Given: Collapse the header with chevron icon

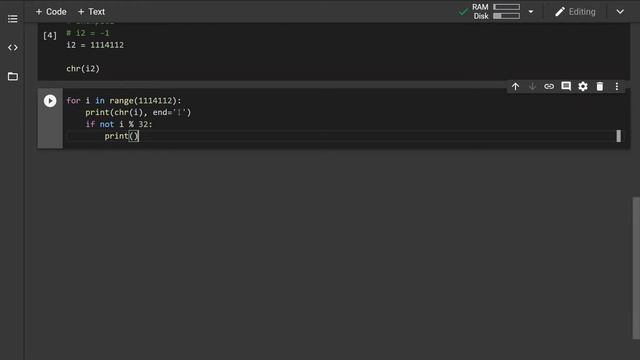Looking at the screenshot, I should click(620, 12).
